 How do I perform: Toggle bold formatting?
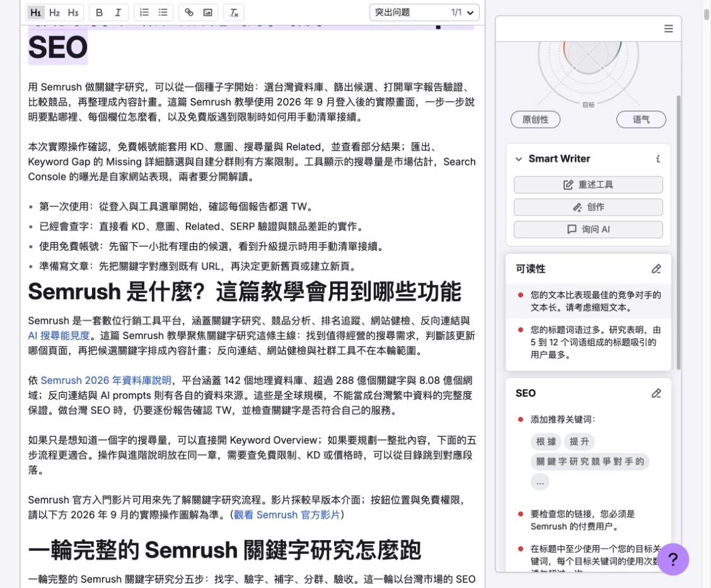(x=100, y=13)
